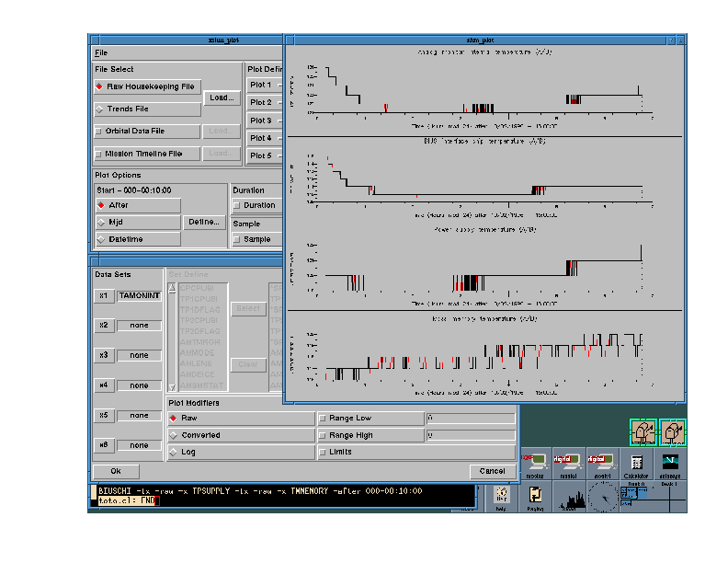Open window menu of the xslum_plot control window
The width and height of the screenshot is (728, 563).
95,40
